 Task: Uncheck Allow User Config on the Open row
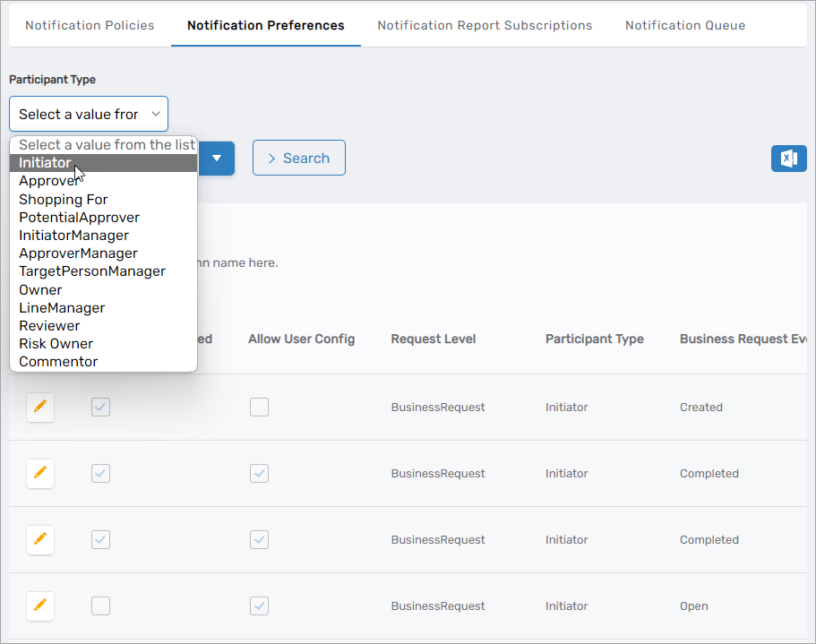(x=259, y=606)
